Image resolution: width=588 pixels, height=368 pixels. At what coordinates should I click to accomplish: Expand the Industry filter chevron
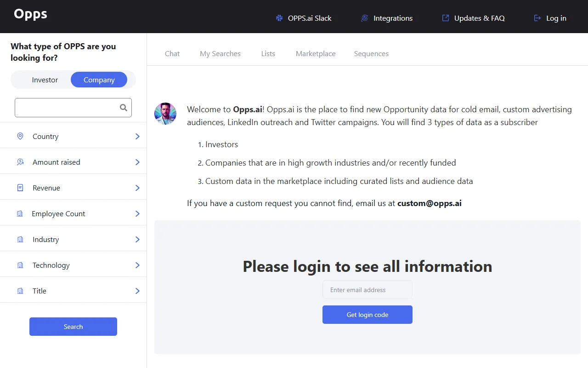[x=137, y=239]
